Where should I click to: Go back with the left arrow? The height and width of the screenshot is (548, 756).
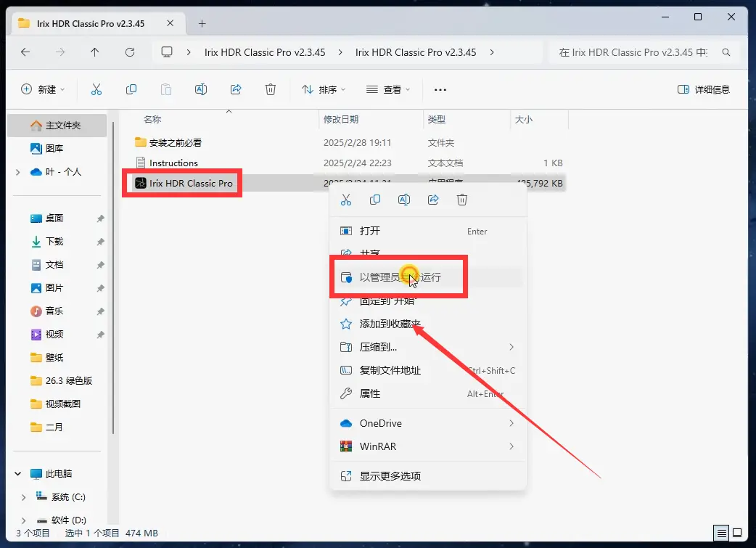click(x=25, y=52)
